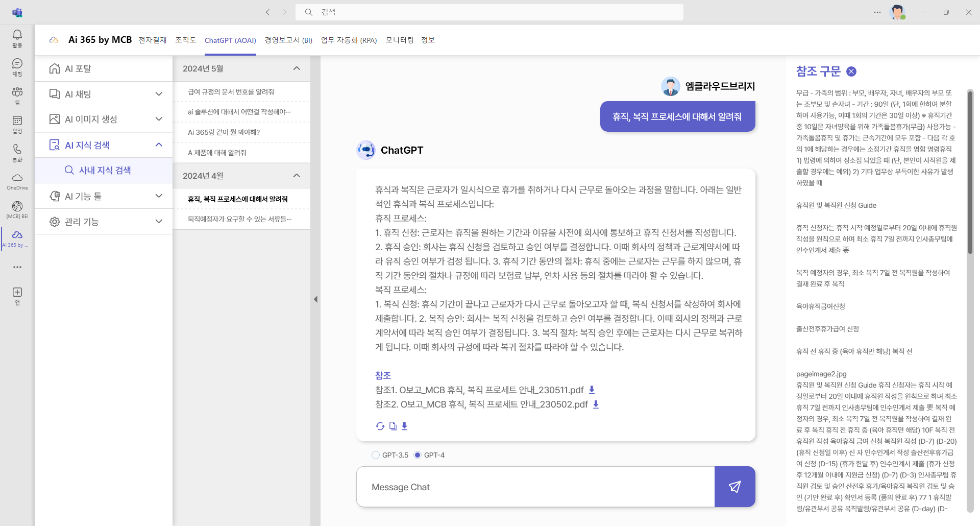The width and height of the screenshot is (980, 526).
Task: Download the chat response
Action: coord(404,425)
